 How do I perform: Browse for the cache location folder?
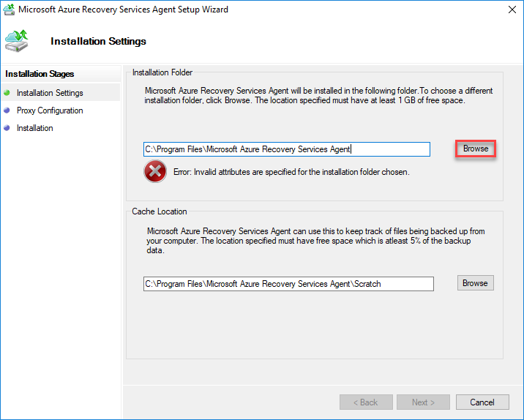point(475,283)
